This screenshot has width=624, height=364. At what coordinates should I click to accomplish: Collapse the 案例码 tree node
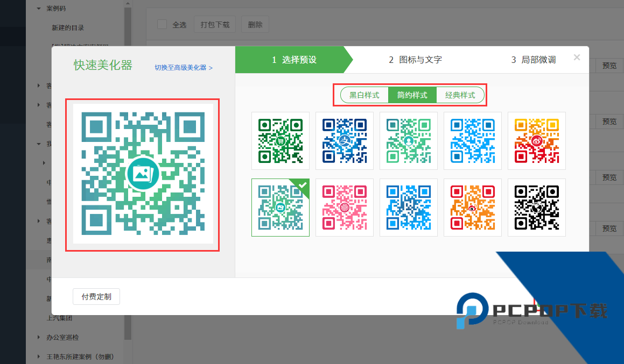tap(39, 9)
